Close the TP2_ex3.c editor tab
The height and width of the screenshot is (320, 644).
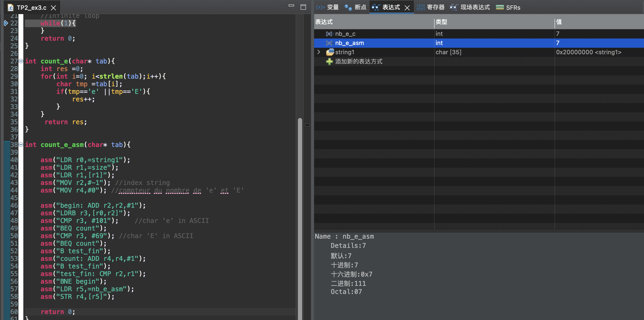coord(54,8)
